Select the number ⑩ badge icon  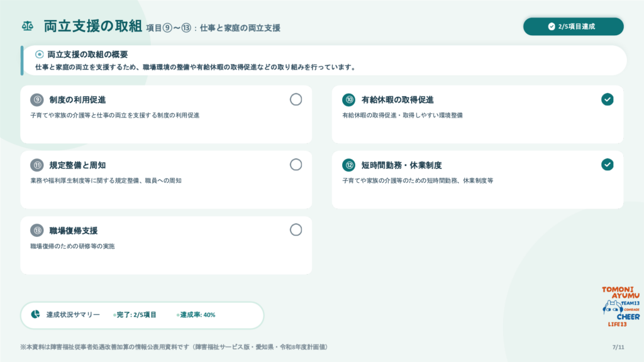[349, 100]
